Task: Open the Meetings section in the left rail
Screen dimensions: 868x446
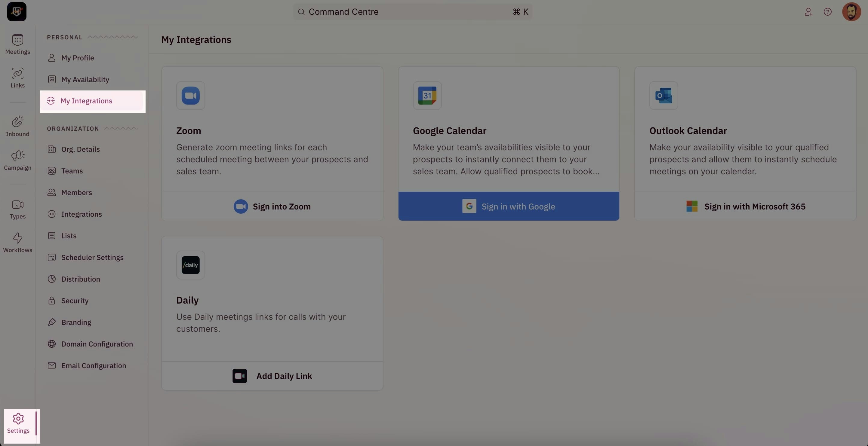Action: pos(17,44)
